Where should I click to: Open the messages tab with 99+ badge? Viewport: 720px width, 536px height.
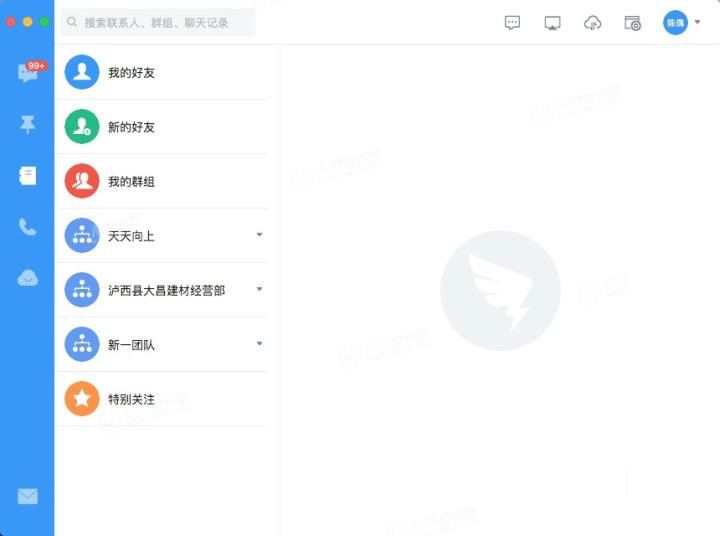[27, 73]
